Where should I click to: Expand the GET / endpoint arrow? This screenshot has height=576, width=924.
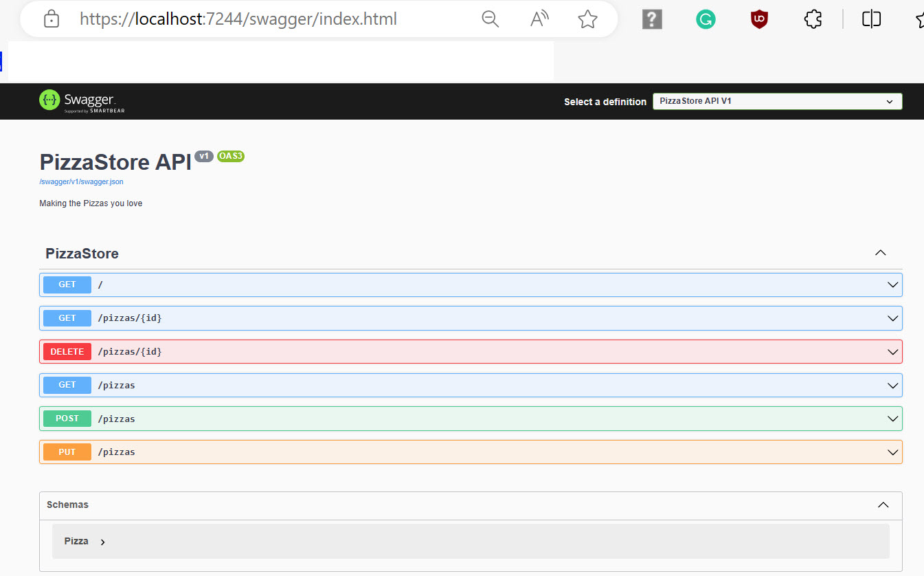tap(893, 285)
